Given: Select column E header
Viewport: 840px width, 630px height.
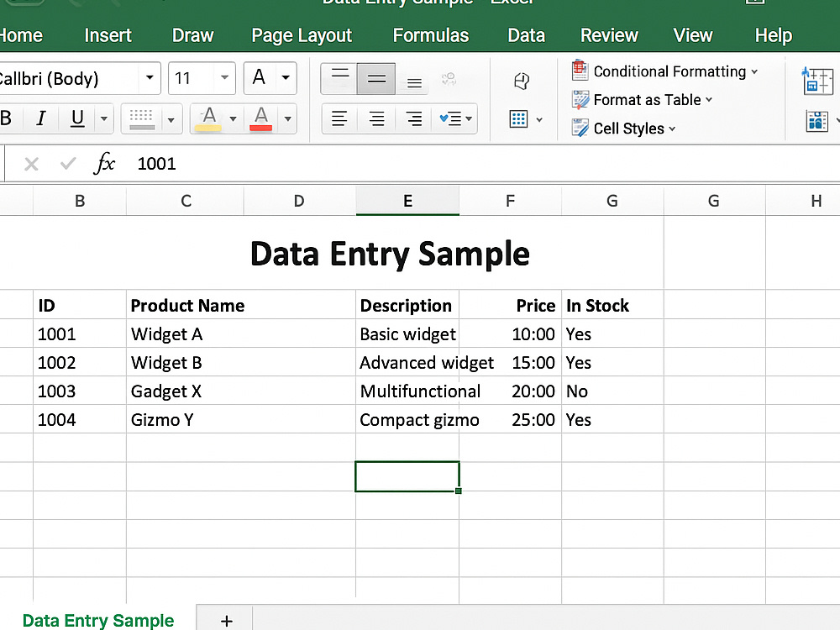Looking at the screenshot, I should coord(407,201).
